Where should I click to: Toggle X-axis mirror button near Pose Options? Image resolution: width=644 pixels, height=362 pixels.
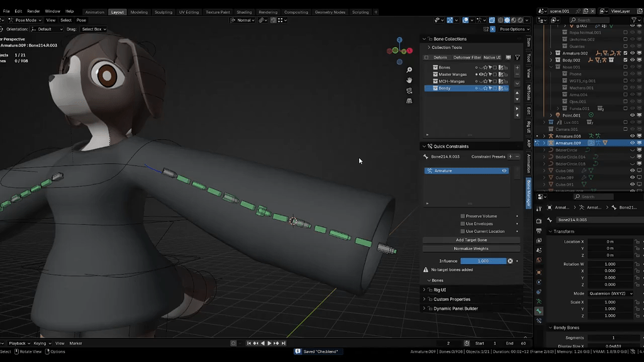pos(492,29)
